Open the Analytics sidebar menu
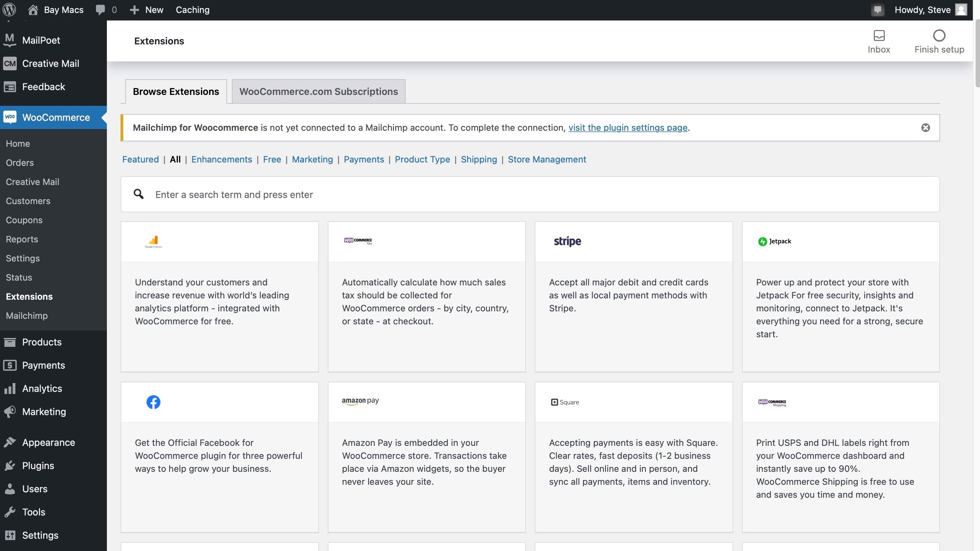Image resolution: width=980 pixels, height=551 pixels. click(x=42, y=388)
